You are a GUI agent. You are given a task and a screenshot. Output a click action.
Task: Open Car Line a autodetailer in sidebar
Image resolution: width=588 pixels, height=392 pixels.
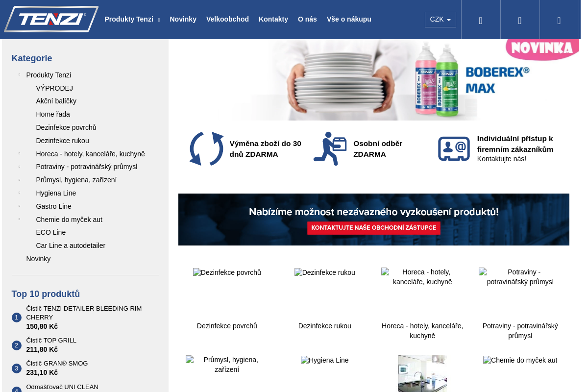[71, 245]
